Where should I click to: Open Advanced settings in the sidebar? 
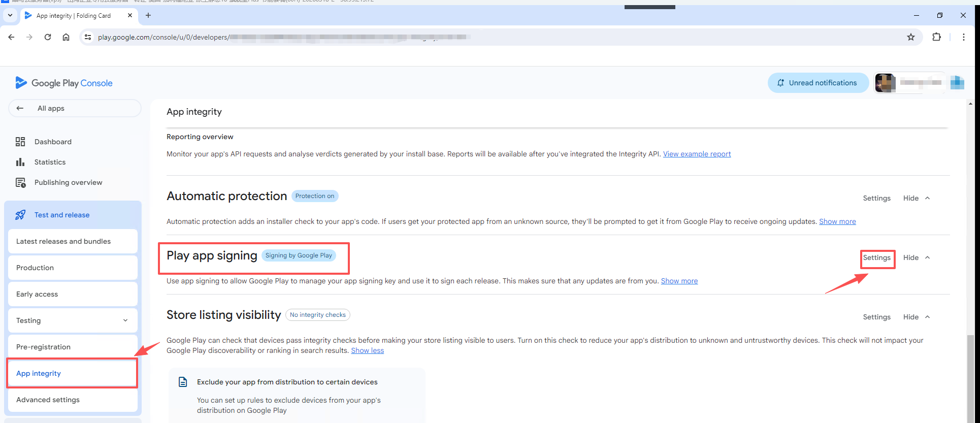[x=48, y=400]
